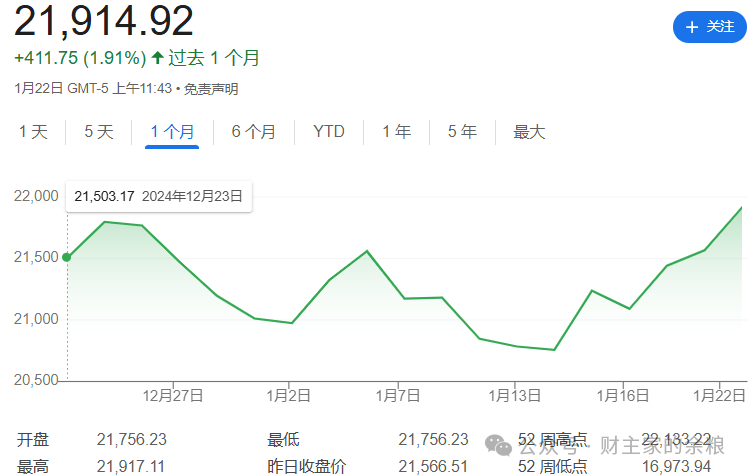
Task: Switch chart to YTD range
Action: pos(328,132)
